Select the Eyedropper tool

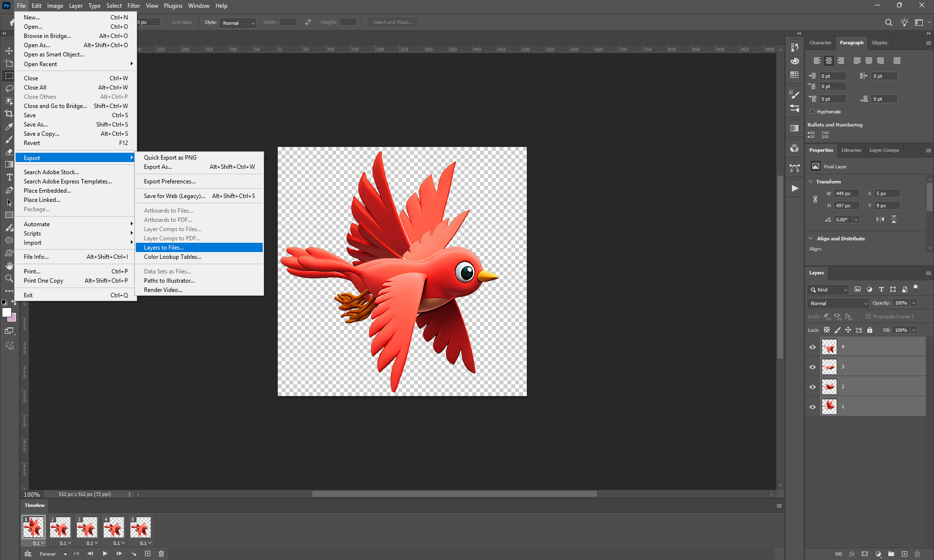[x=9, y=126]
